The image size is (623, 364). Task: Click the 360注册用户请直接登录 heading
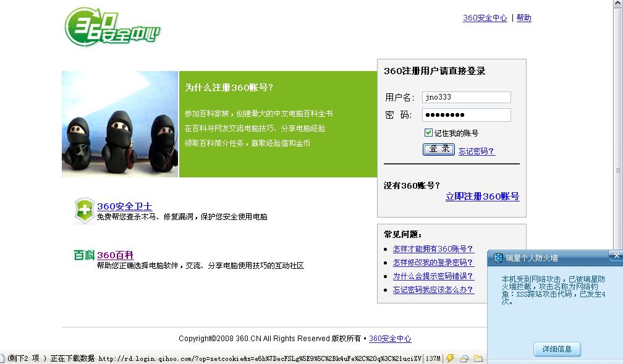[x=434, y=71]
